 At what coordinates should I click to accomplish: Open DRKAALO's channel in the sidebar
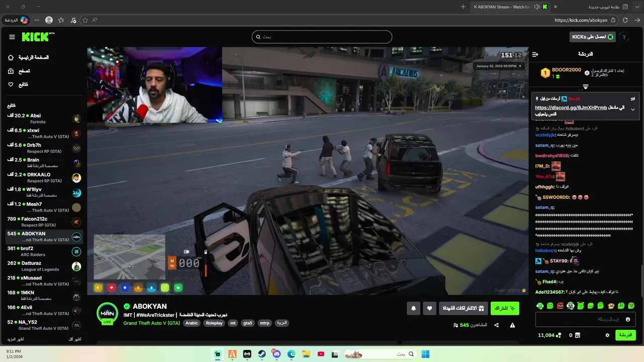coord(44,177)
